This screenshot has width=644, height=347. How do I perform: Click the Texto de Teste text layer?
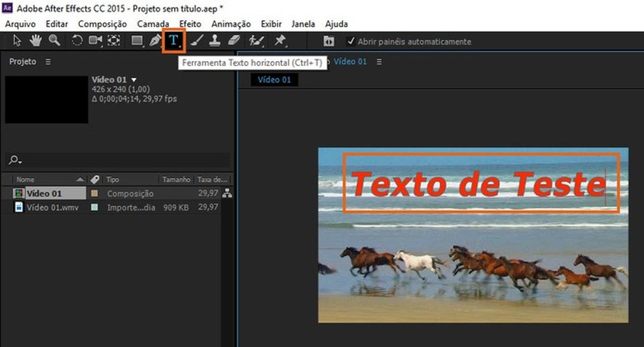point(477,184)
